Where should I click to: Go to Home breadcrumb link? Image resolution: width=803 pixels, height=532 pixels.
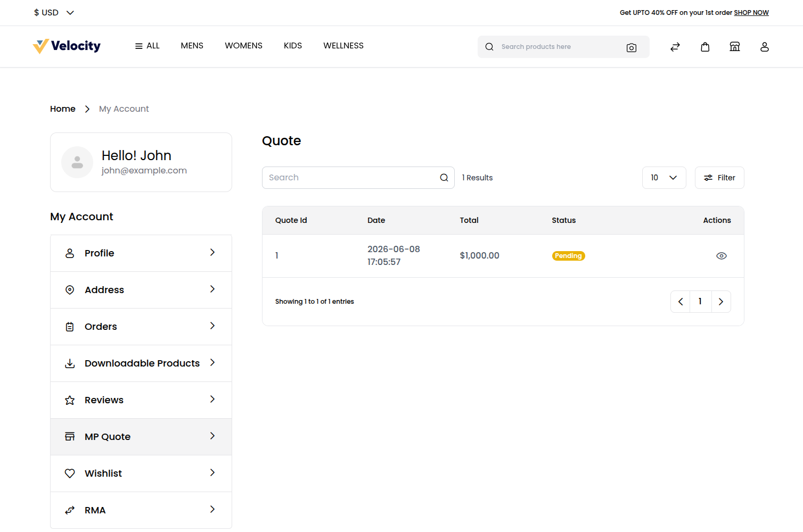63,109
